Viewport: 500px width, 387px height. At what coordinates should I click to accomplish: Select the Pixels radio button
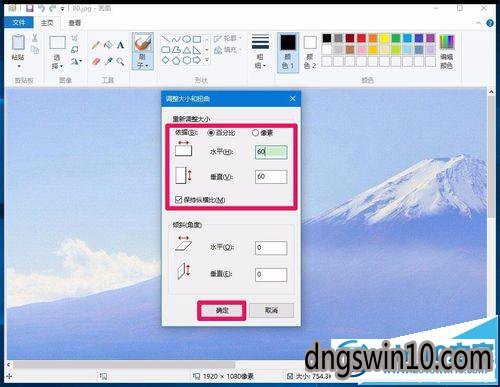tap(255, 133)
